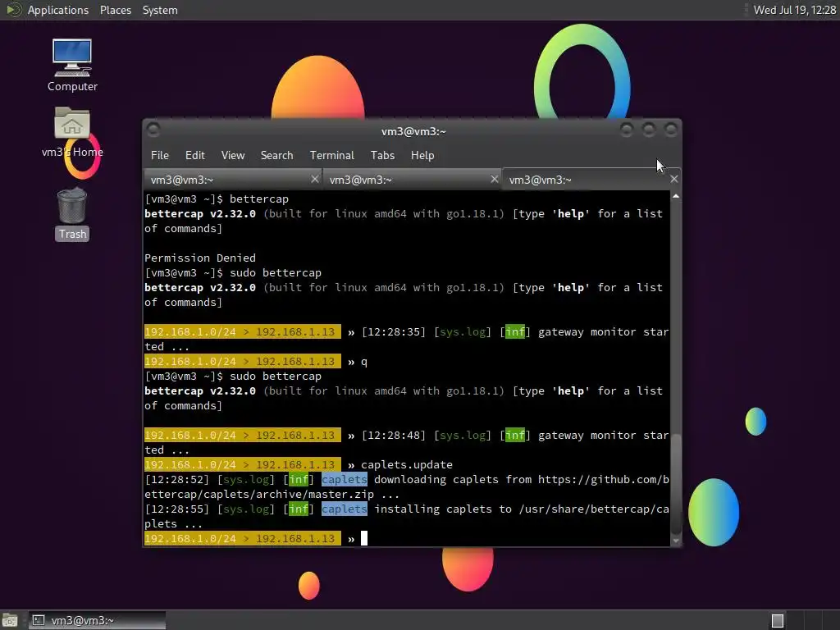Click the workspace switcher square in bottom panel
The height and width of the screenshot is (630, 840).
(778, 620)
